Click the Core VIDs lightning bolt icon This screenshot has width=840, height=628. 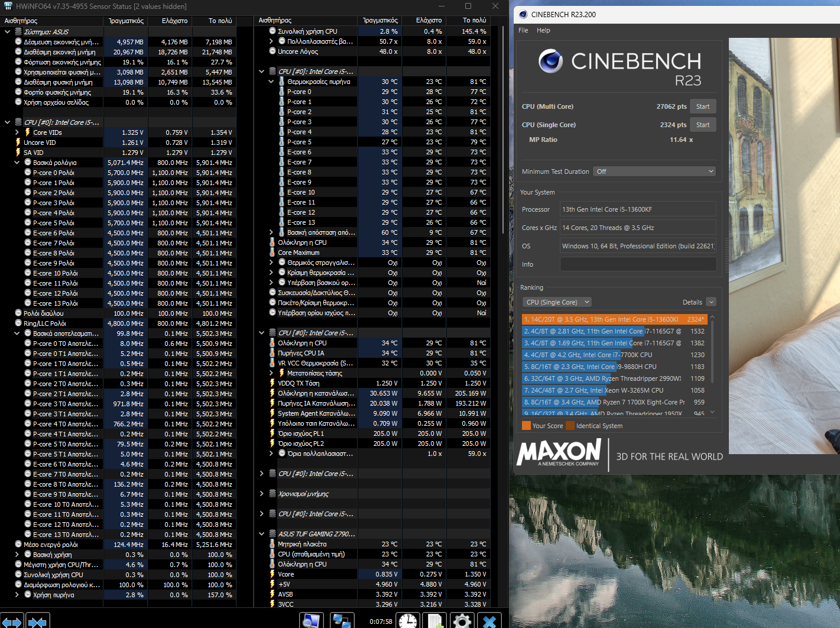pos(27,132)
